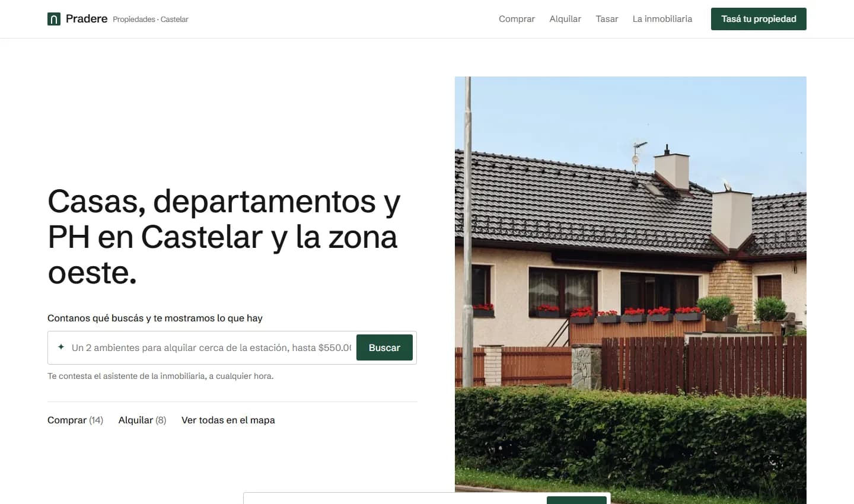Go to Tasar in the navigation
The image size is (854, 504).
607,19
